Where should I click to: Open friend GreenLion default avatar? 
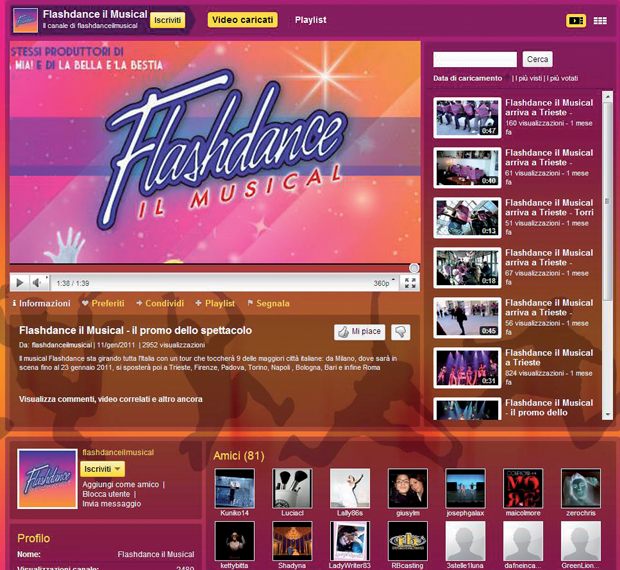[x=581, y=541]
